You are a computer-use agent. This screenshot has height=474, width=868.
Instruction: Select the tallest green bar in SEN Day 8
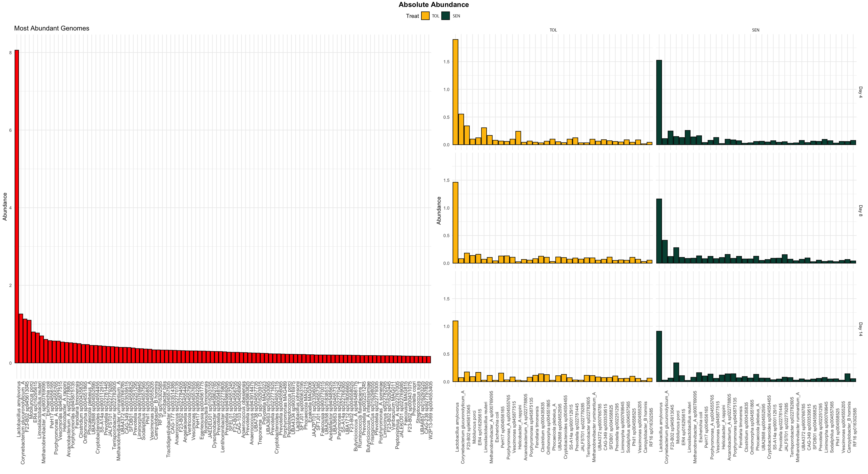(x=659, y=231)
